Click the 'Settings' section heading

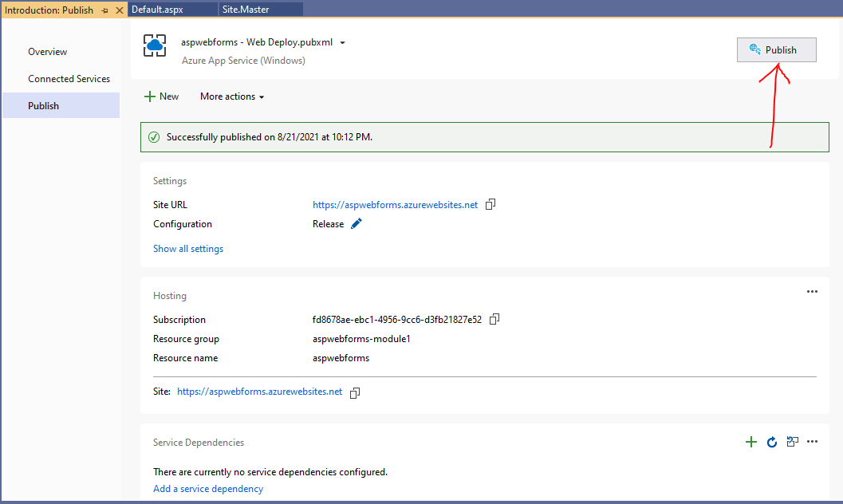(170, 181)
